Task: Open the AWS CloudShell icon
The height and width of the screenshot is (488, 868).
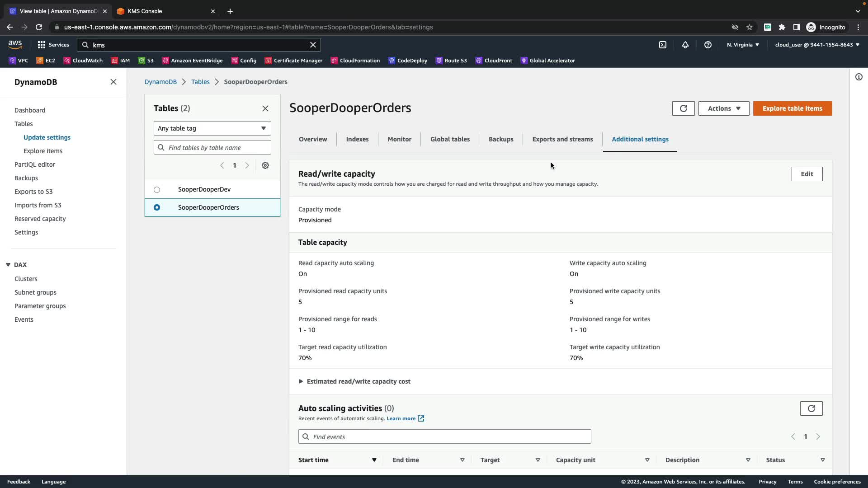Action: 663,45
